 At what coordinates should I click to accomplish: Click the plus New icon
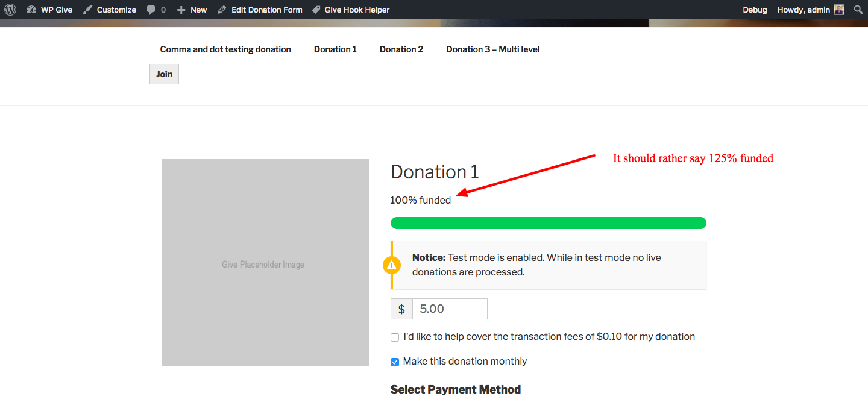click(181, 10)
